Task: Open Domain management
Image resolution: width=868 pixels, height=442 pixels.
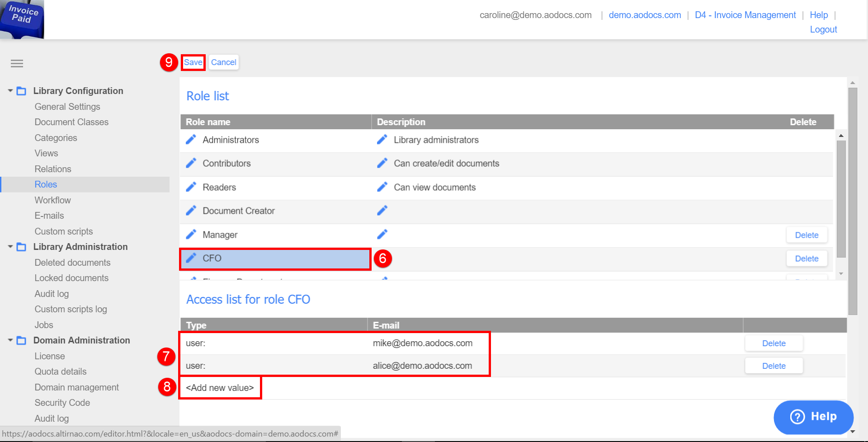Action: tap(76, 387)
